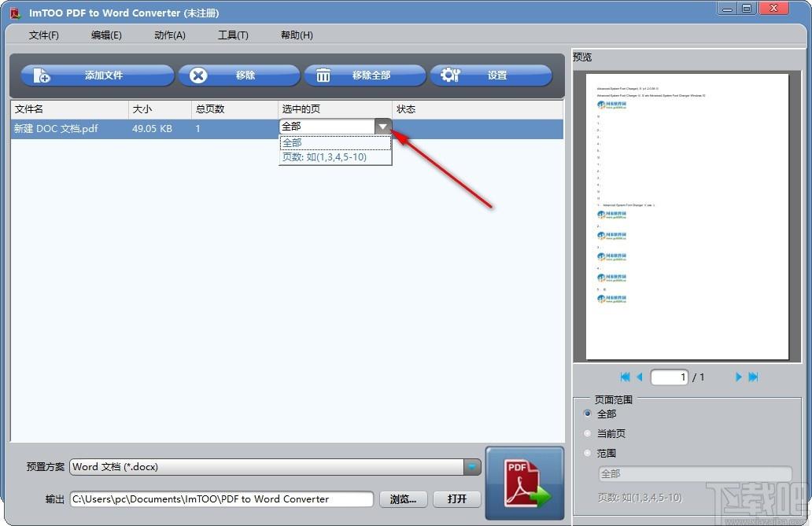This screenshot has height=526, width=812.
Task: Start PDF conversion with big PDF icon
Action: pos(525,483)
